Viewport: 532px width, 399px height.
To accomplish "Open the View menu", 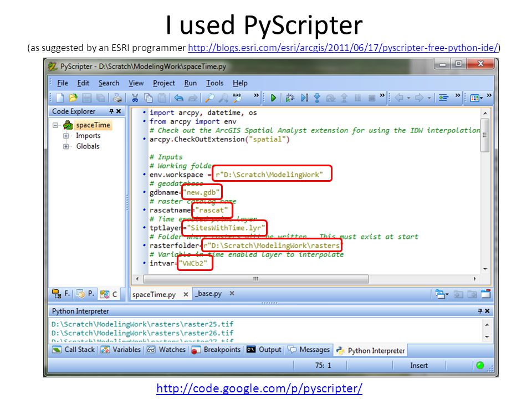I will click(x=136, y=83).
